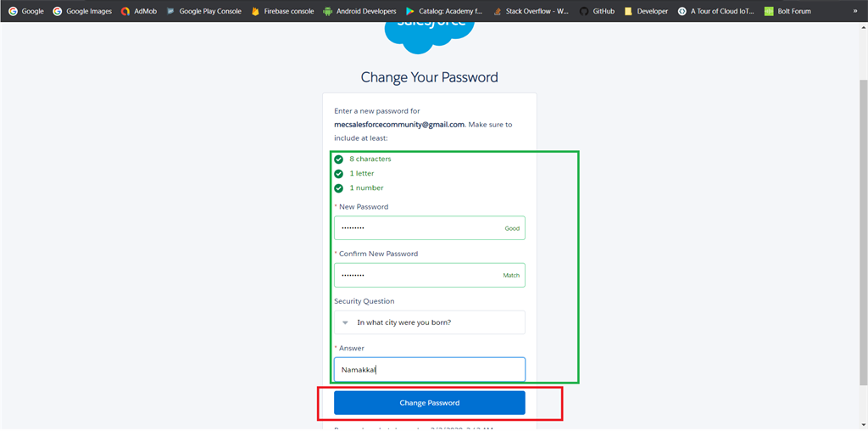Open the GitHub bookmark
868x431 pixels.
pos(598,11)
